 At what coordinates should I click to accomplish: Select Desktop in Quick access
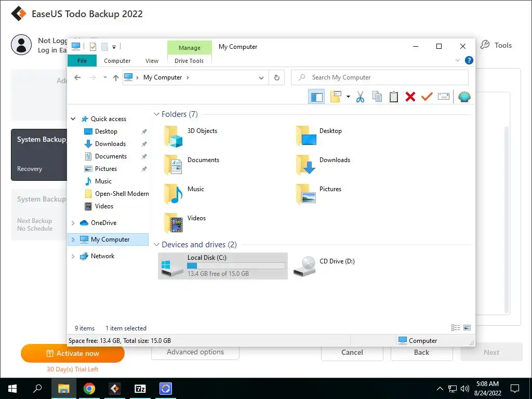coord(106,131)
